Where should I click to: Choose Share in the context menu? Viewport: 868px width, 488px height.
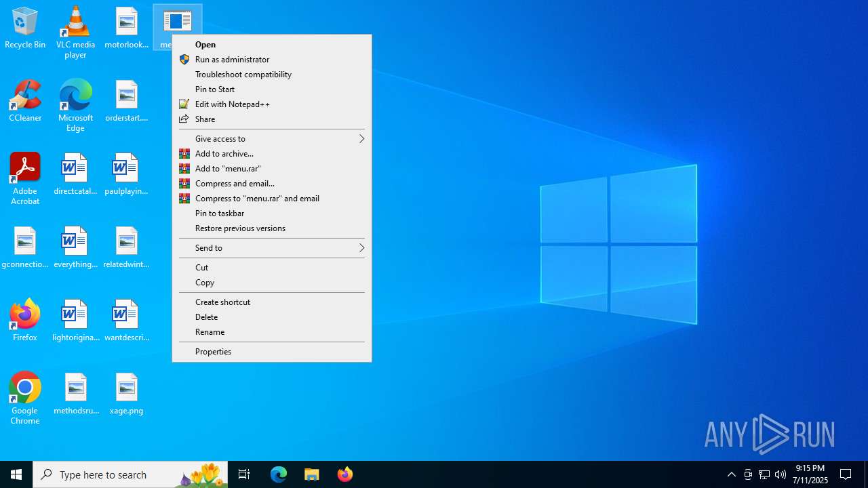pyautogui.click(x=272, y=119)
